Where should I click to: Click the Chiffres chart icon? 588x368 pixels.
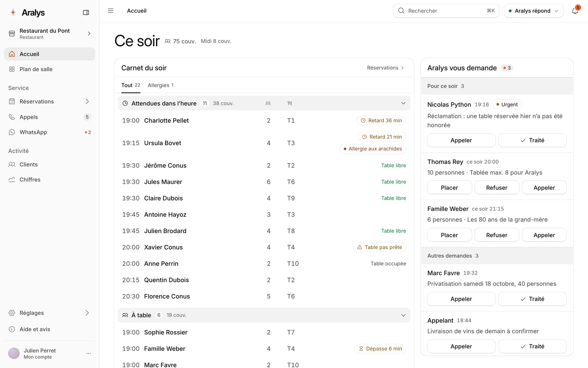pos(12,180)
